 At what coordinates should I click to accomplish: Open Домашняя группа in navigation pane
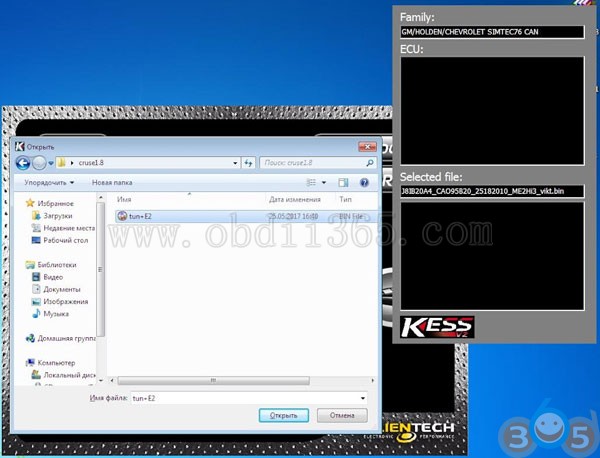click(66, 338)
